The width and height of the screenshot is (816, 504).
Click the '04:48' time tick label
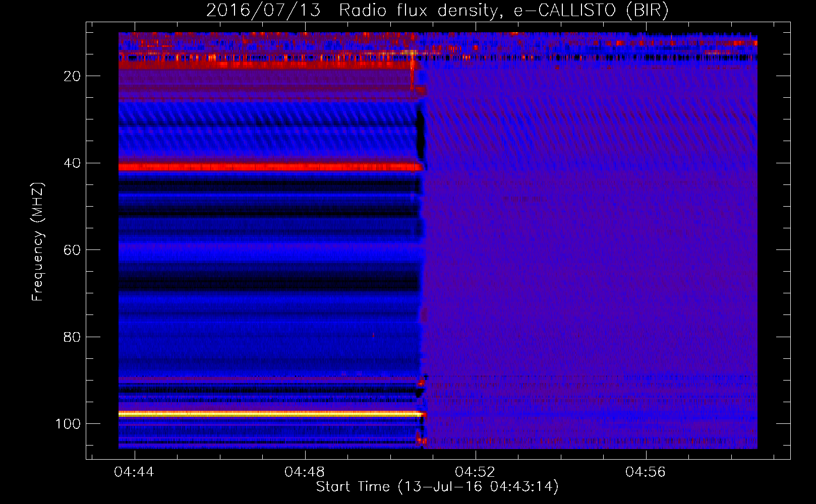305,472
